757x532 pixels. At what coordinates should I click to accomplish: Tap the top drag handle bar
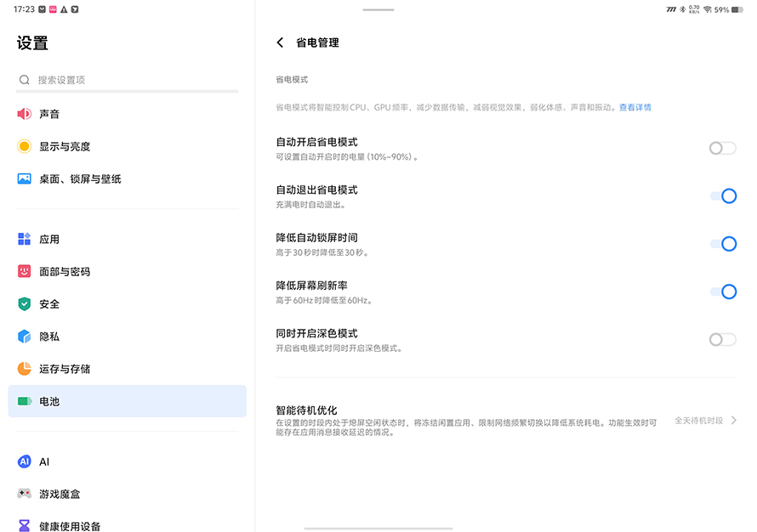[378, 9]
